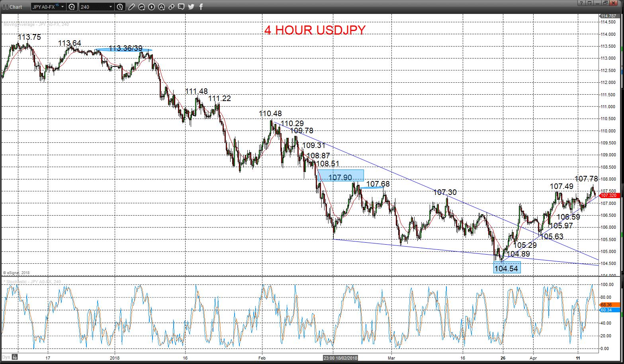Select the 104.89 label
Image resolution: width=624 pixels, height=364 pixels.
(518, 254)
